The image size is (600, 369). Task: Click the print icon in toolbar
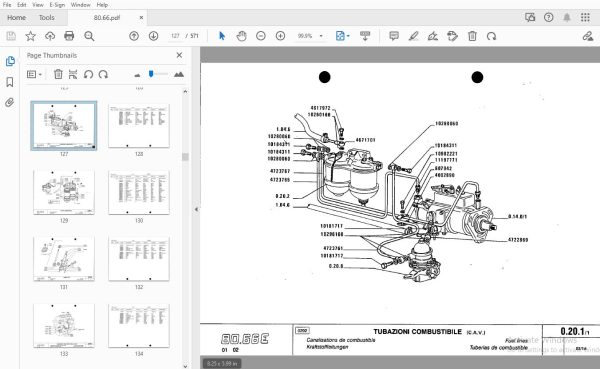pos(69,36)
